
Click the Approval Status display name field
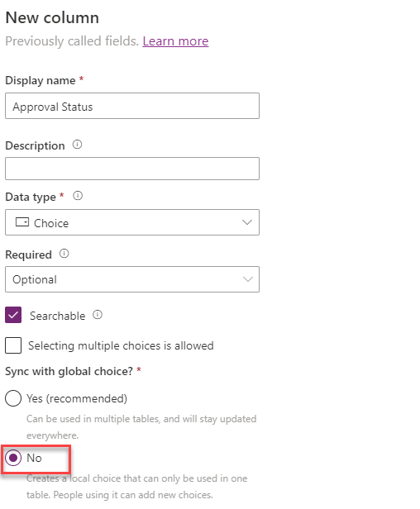132,106
